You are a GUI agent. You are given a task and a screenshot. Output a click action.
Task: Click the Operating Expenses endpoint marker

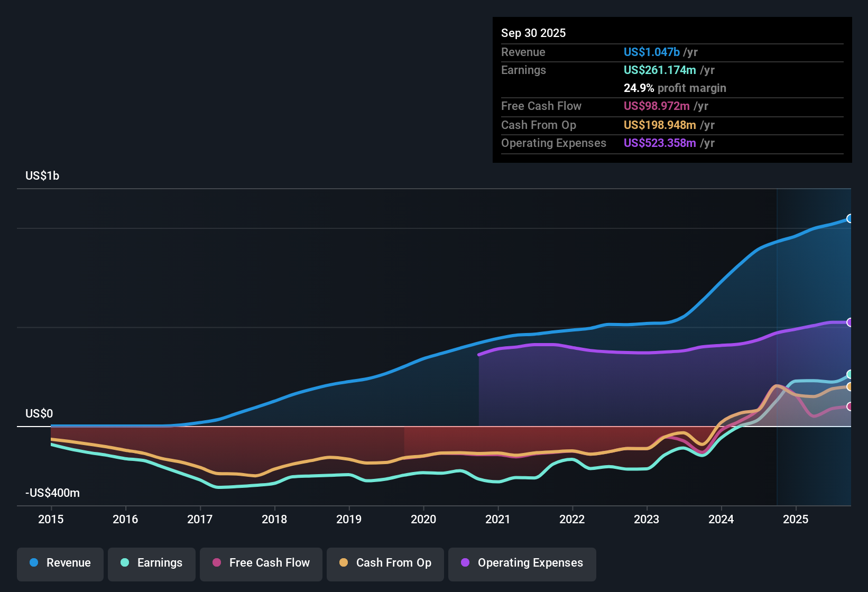tap(850, 321)
